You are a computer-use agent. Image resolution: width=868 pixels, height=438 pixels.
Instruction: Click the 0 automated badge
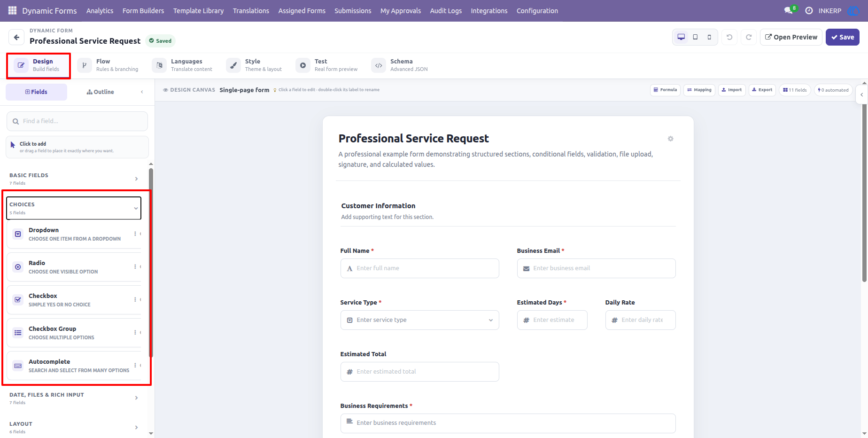[x=833, y=90]
